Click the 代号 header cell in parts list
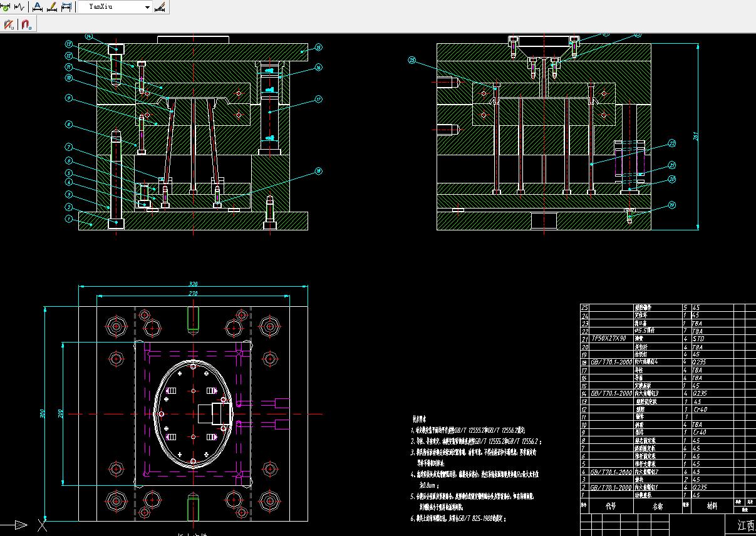 pyautogui.click(x=611, y=505)
